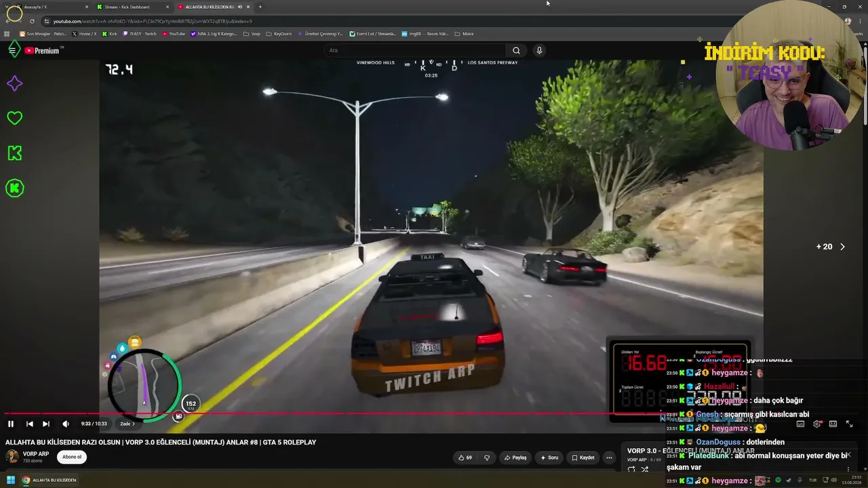Dislike the video
868x488 pixels.
click(486, 457)
